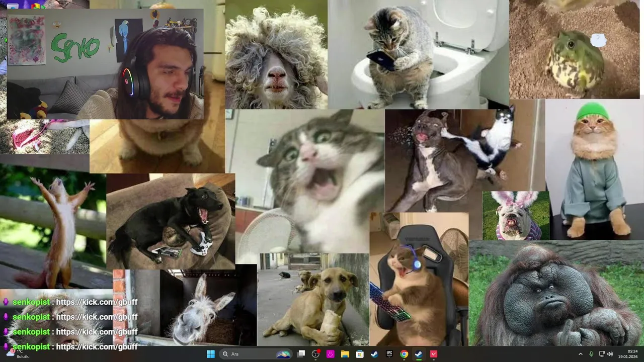Select the cat on toilet picture

[418, 54]
